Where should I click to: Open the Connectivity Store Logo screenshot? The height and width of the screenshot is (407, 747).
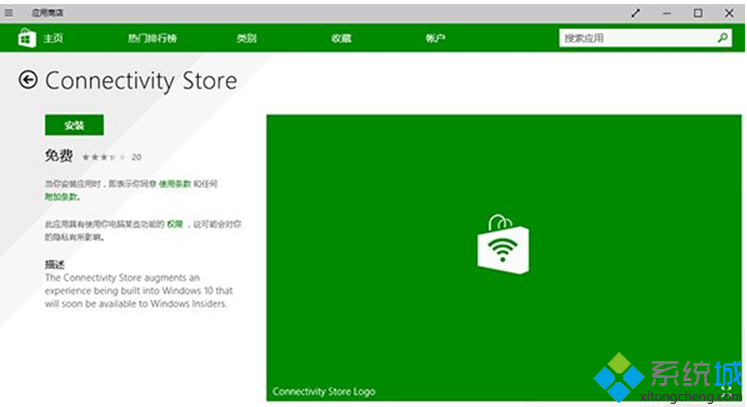[504, 257]
